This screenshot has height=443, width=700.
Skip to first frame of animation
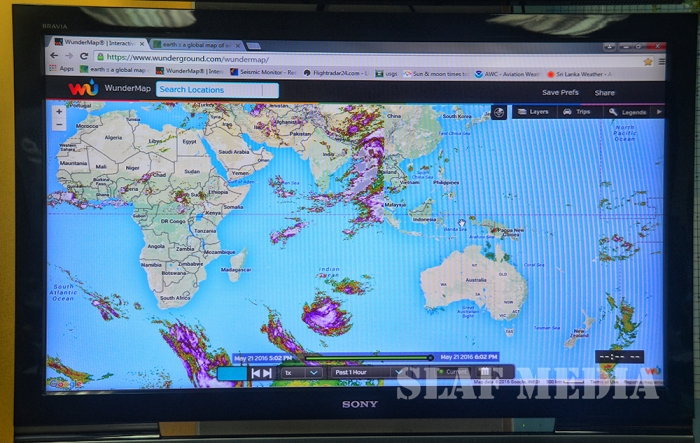pos(256,373)
